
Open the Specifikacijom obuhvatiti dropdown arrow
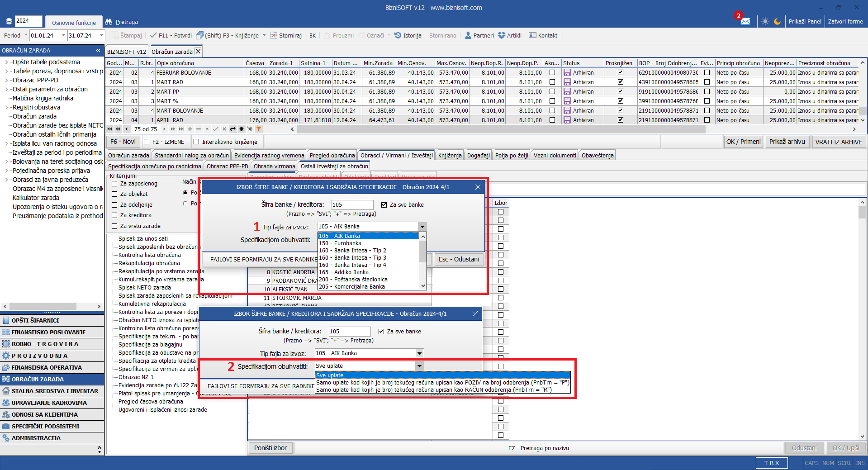tap(419, 366)
